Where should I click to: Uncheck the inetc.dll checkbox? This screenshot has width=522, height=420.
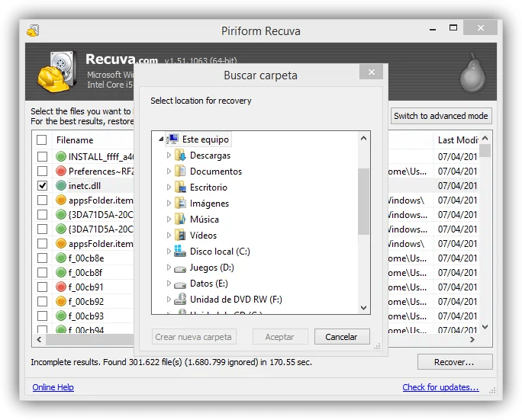click(42, 185)
